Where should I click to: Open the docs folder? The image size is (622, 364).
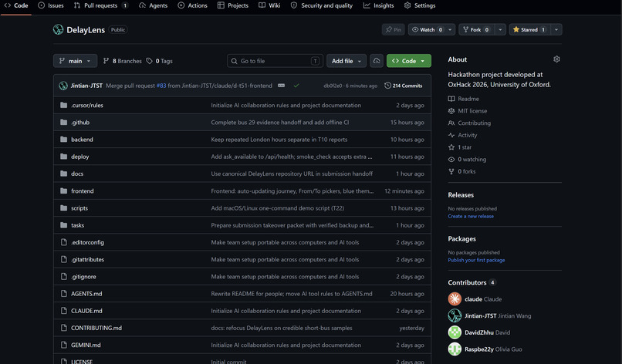(77, 174)
